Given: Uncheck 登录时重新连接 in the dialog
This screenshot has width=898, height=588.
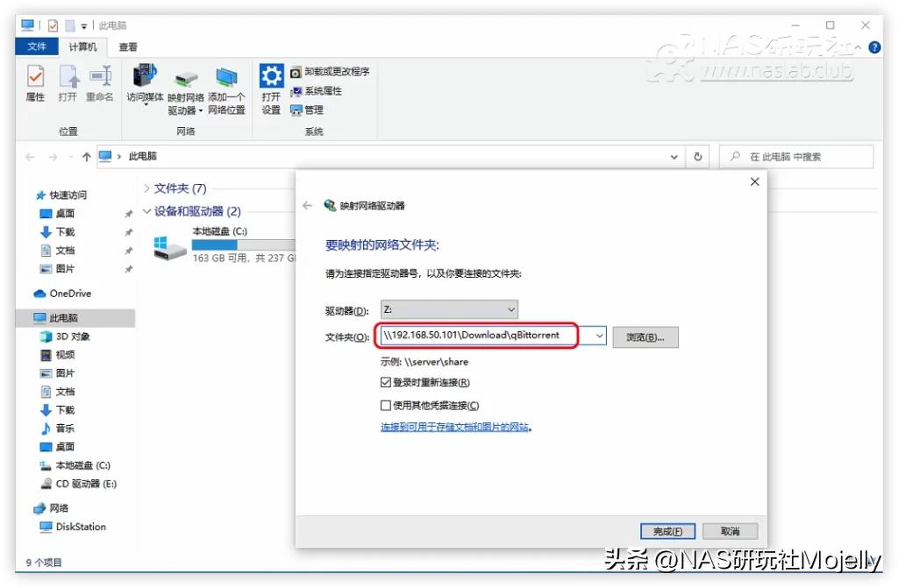Looking at the screenshot, I should click(x=386, y=383).
